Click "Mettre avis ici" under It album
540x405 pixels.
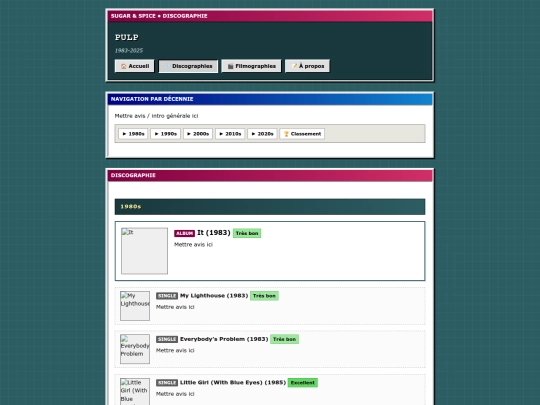(193, 245)
